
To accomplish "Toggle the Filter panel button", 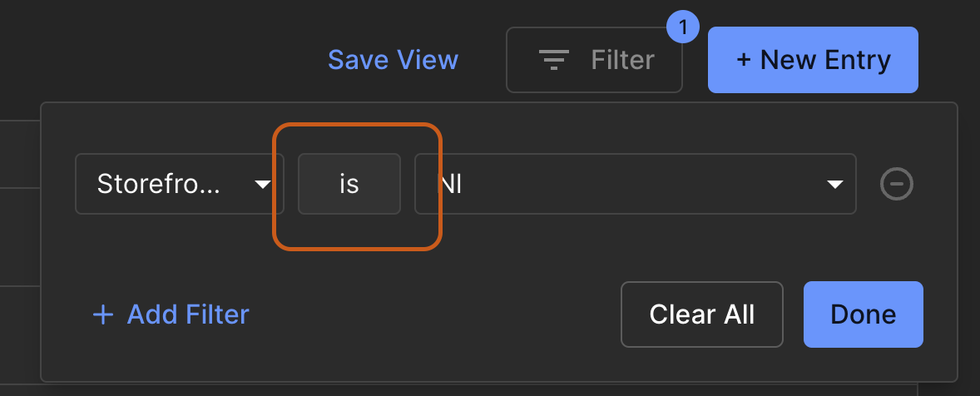I will [594, 60].
